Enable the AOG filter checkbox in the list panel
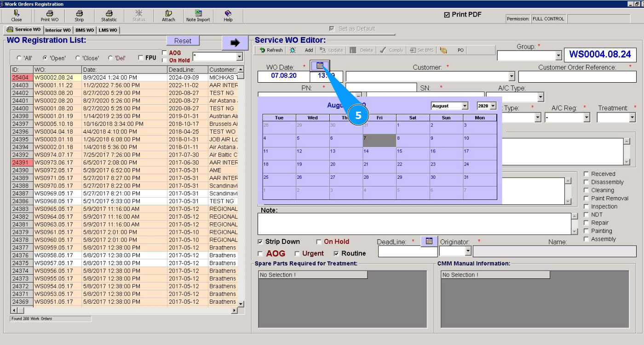The width and height of the screenshot is (644, 345). coord(165,53)
